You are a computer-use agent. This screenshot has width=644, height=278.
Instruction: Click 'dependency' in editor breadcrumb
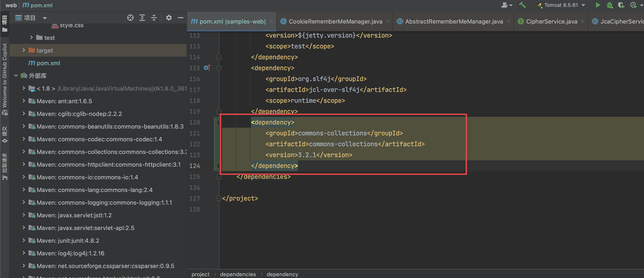coord(282,274)
